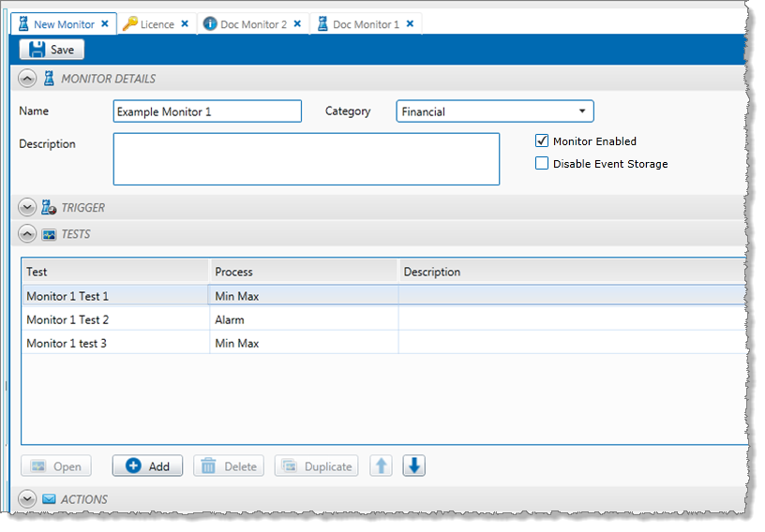Uncheck the Monitor Enabled checkbox

click(541, 141)
